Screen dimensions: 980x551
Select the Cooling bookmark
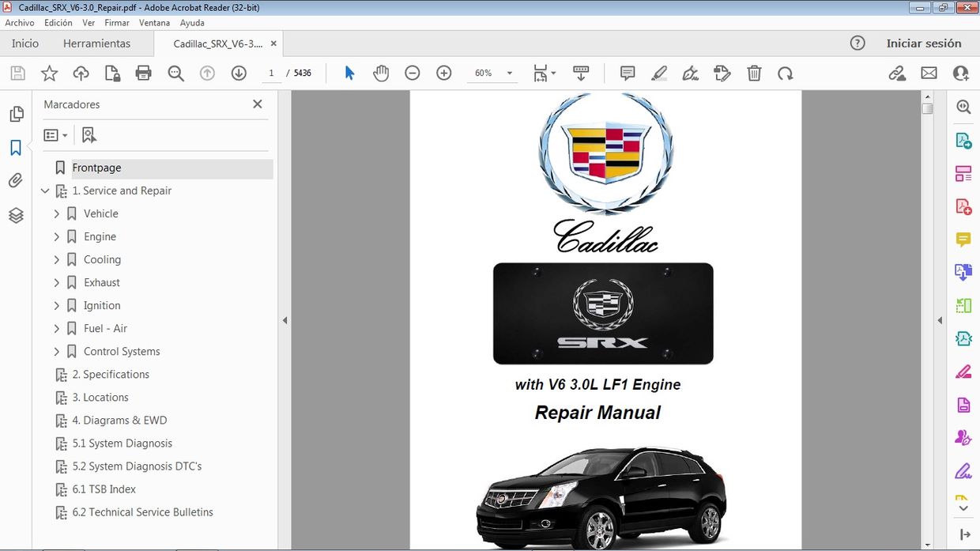(103, 259)
